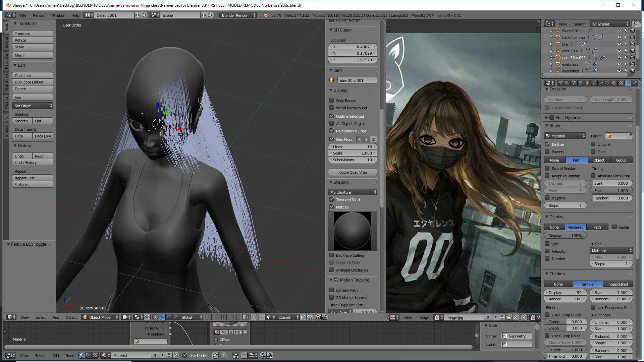Screen dimensions: 644x362
Task: Open the Material properties tab icon
Action: pos(614,83)
